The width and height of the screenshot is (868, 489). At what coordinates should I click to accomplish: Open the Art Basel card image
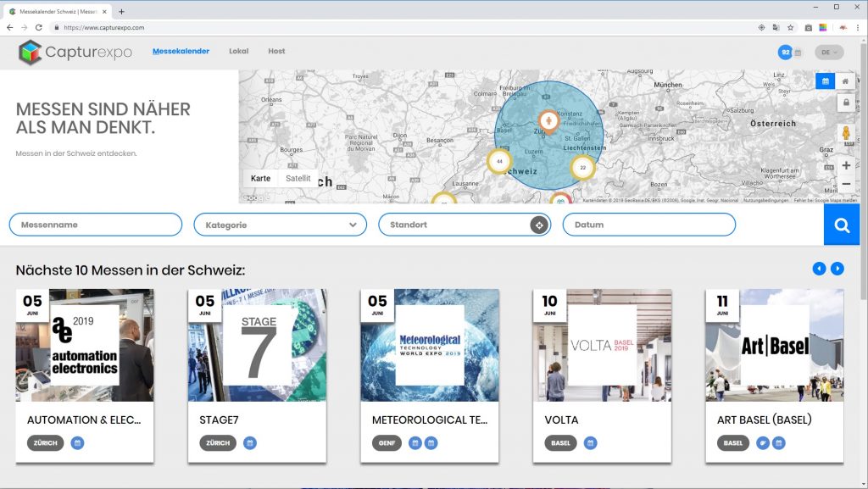pos(775,345)
